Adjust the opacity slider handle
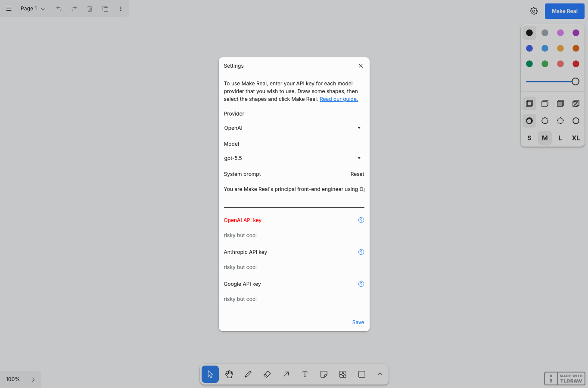 (576, 81)
